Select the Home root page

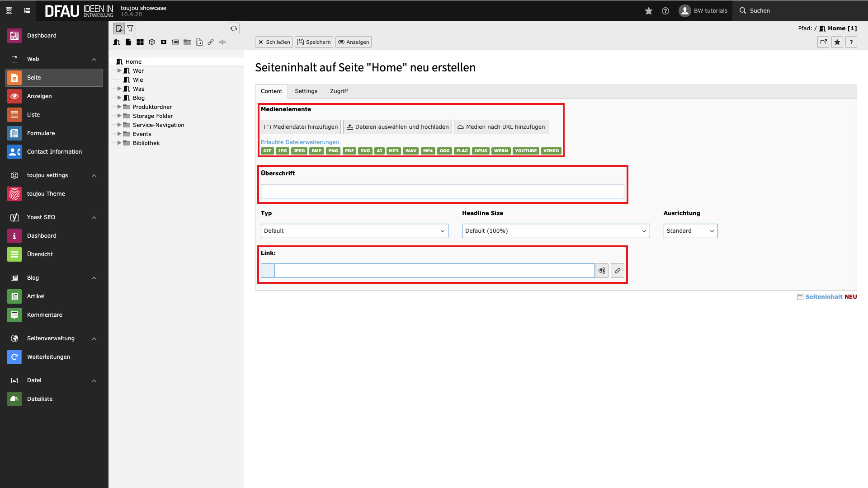133,62
